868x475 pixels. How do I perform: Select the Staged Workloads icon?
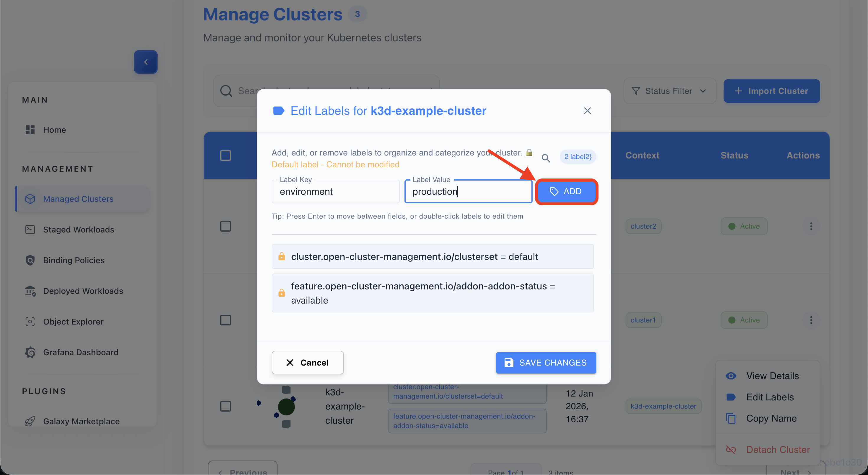30,229
